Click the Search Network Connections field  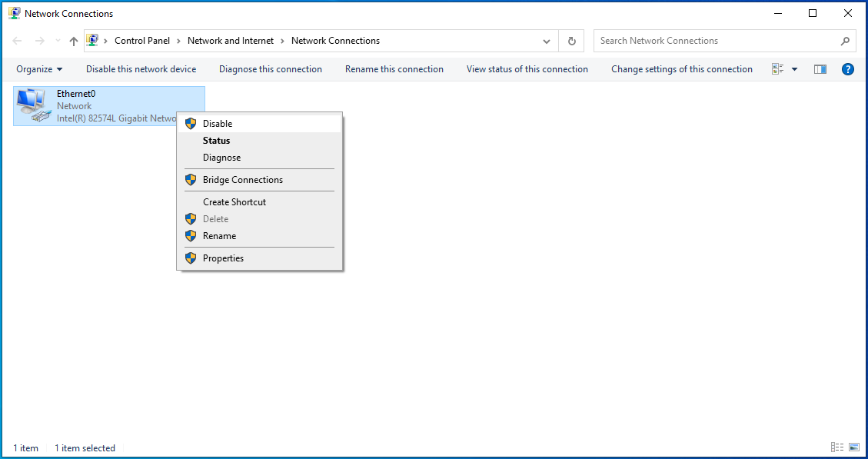click(x=715, y=42)
